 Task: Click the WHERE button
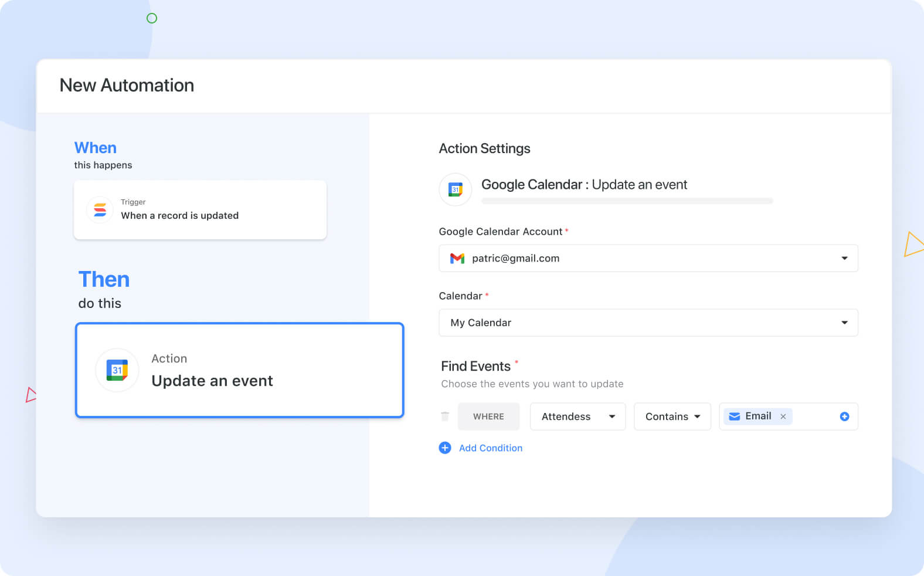(488, 416)
